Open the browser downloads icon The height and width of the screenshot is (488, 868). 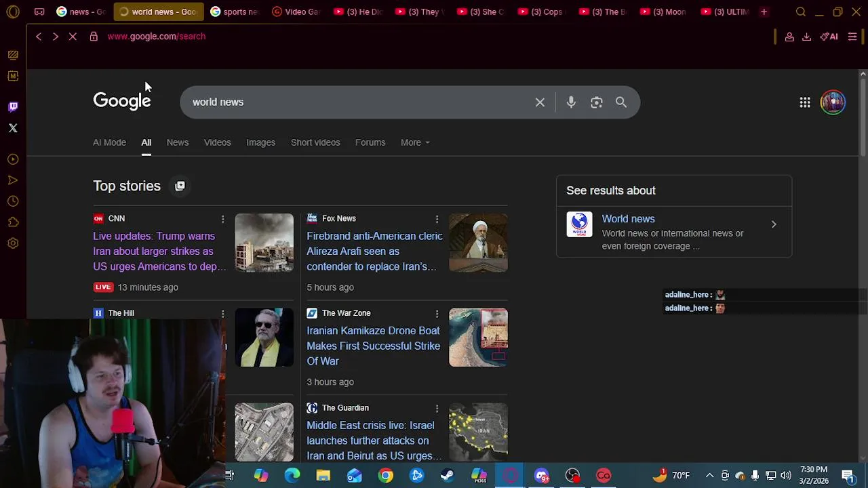(x=806, y=37)
